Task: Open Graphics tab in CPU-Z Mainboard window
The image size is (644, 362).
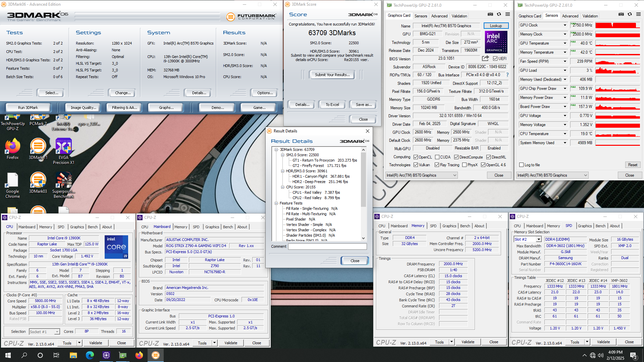Action: 212,227
